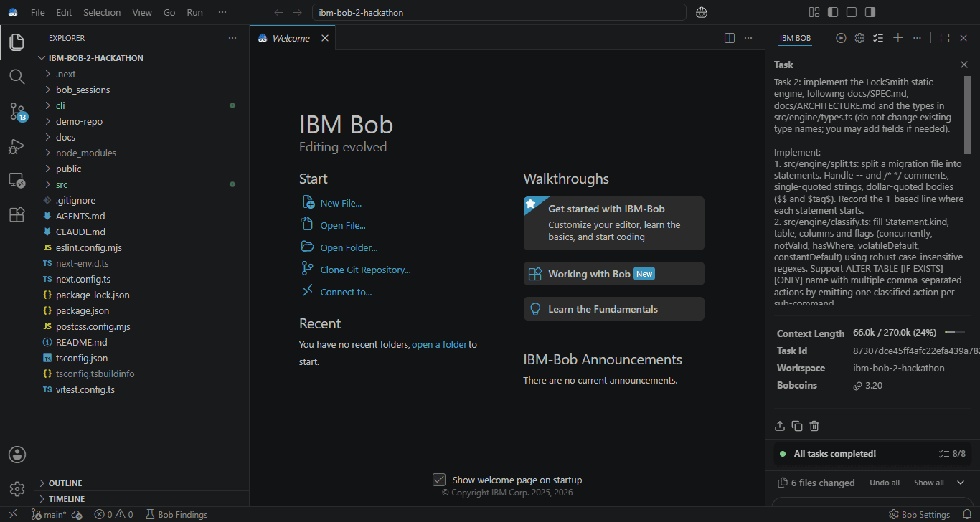Select the Welcome editor tab
Image resolution: width=980 pixels, height=522 pixels.
point(291,38)
